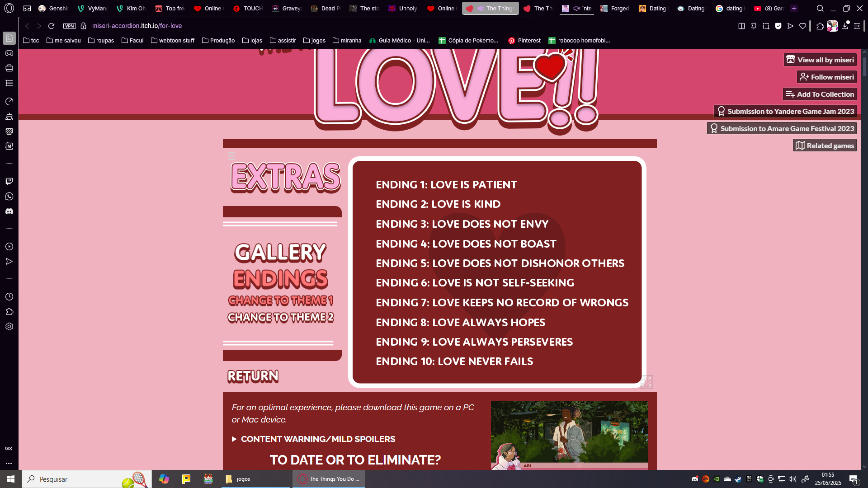Open Pinterest bookmark

(x=524, y=40)
